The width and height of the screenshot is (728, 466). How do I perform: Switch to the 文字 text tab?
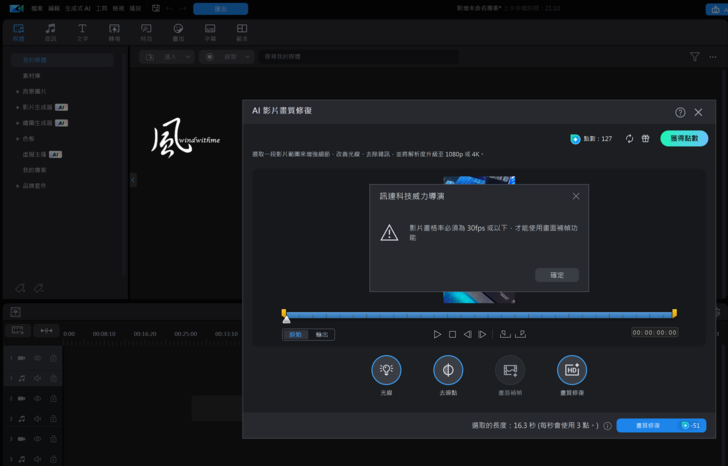tap(82, 33)
